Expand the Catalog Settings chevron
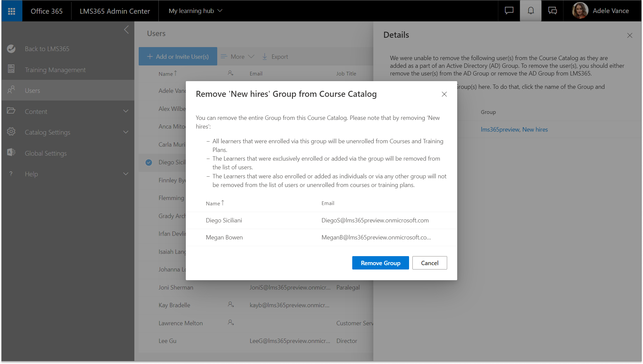The width and height of the screenshot is (643, 364). click(x=126, y=132)
